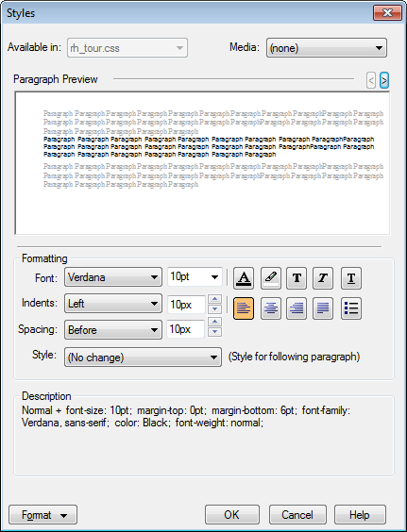Expand the Style for following paragraph list
The width and height of the screenshot is (407, 532).
(143, 357)
